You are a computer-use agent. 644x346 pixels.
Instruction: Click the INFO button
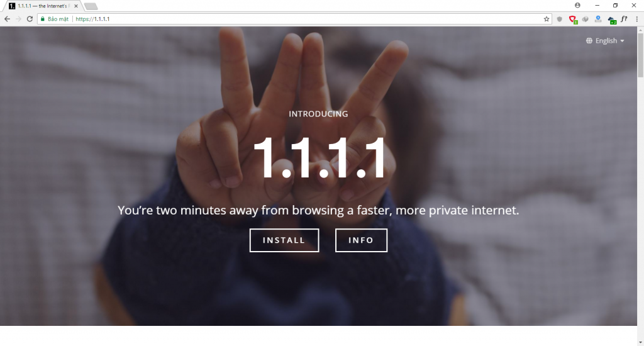(361, 240)
